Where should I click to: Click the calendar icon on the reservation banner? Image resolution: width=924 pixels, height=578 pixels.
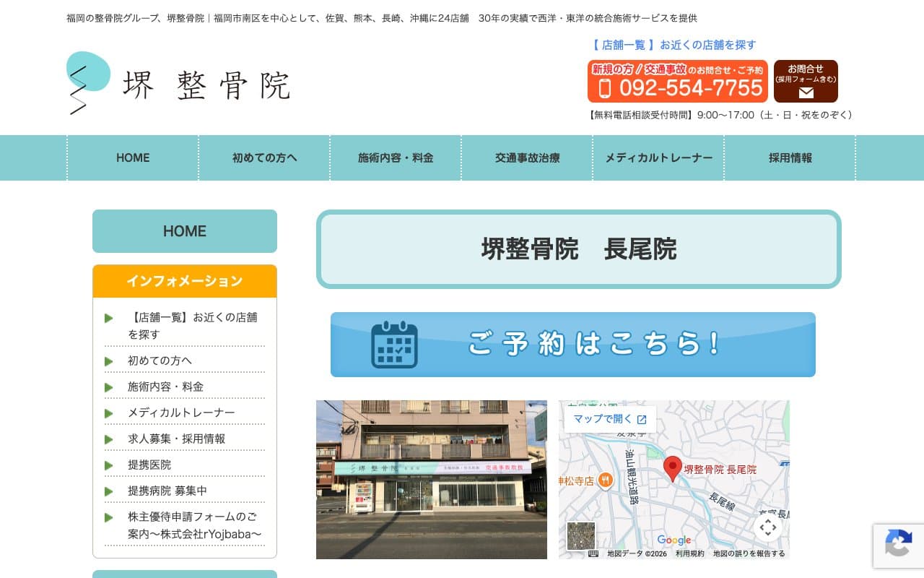point(394,345)
